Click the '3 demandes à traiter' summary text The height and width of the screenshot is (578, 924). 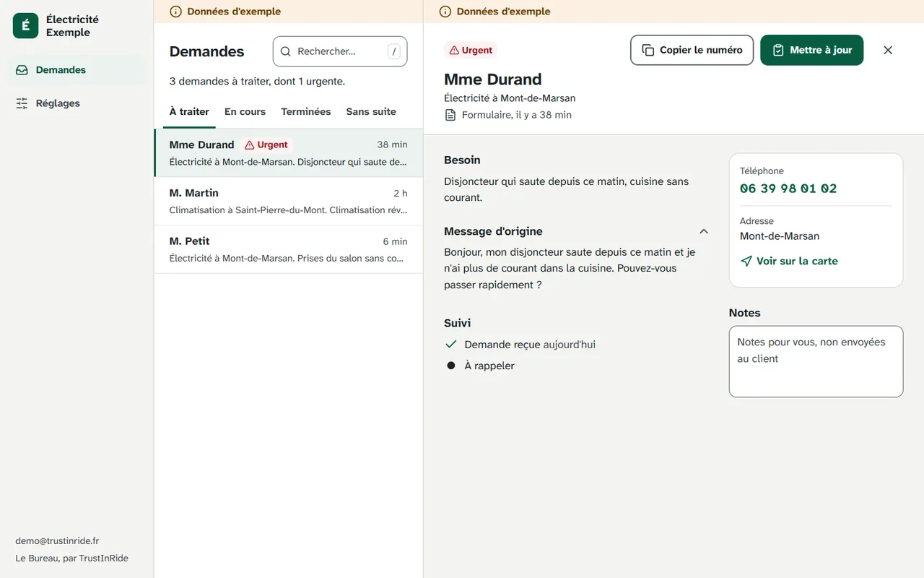click(x=257, y=81)
